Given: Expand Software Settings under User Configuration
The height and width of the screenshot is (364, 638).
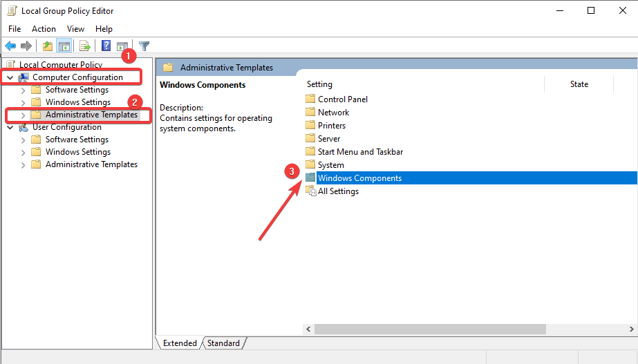Looking at the screenshot, I should click(24, 140).
